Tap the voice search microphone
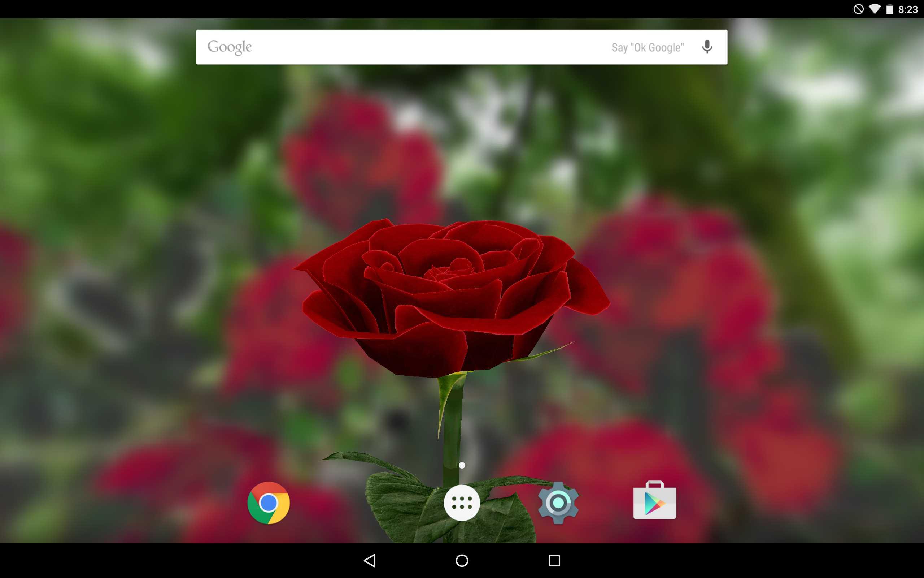 (707, 47)
